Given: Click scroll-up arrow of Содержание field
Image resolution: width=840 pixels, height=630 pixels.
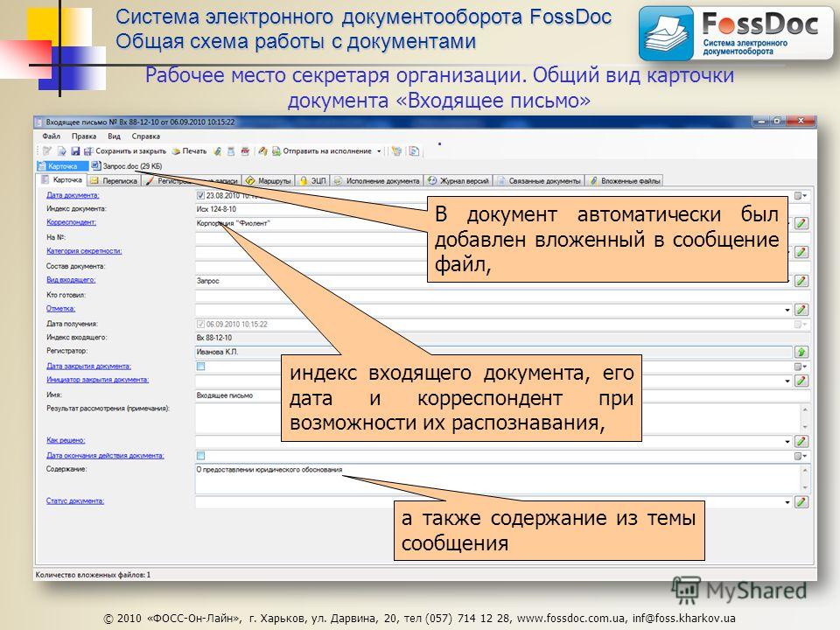Looking at the screenshot, I should coord(805,471).
